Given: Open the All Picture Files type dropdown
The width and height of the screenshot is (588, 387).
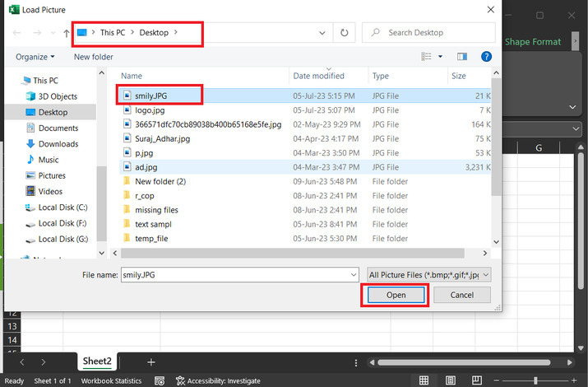Looking at the screenshot, I should click(x=429, y=275).
